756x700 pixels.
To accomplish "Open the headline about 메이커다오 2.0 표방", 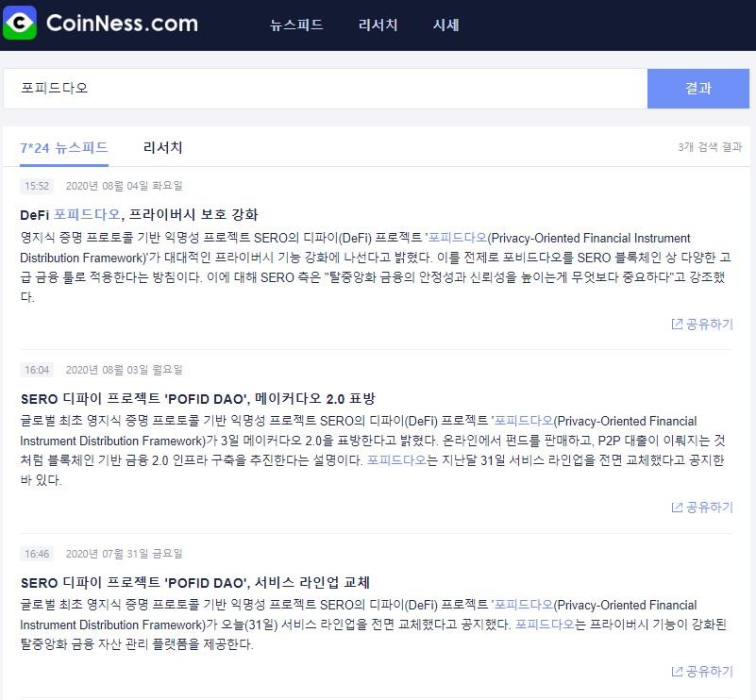I will (x=197, y=399).
